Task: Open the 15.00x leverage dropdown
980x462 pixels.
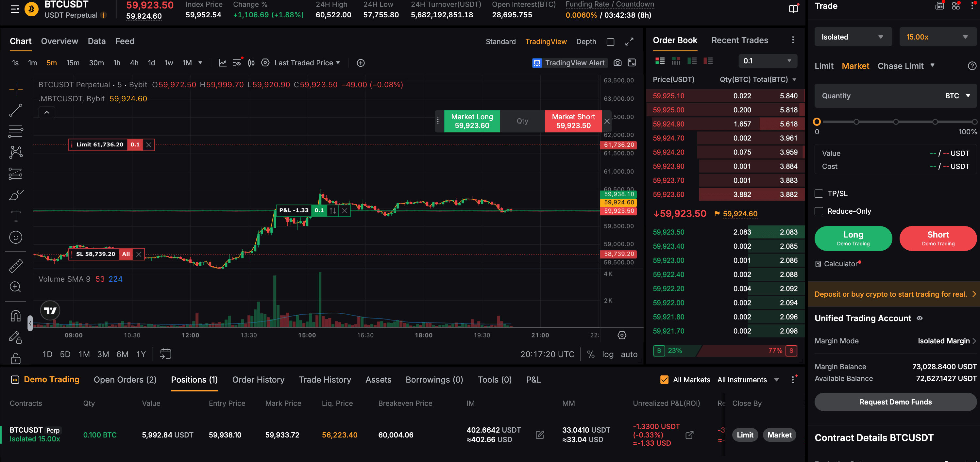Action: pos(938,37)
